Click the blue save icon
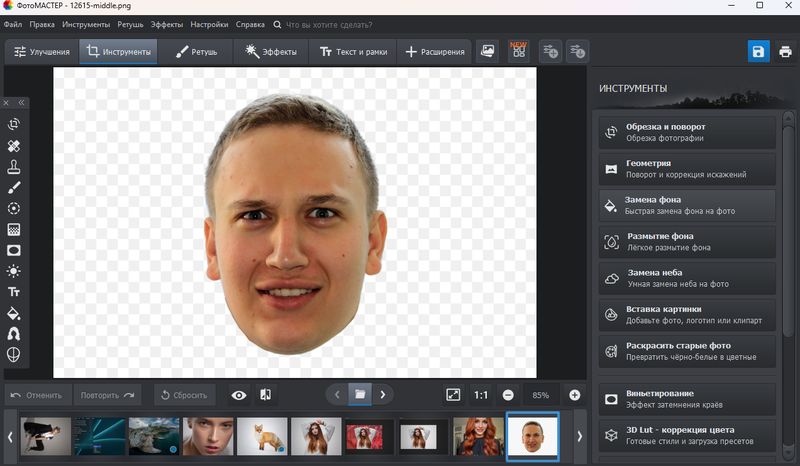 pos(758,52)
